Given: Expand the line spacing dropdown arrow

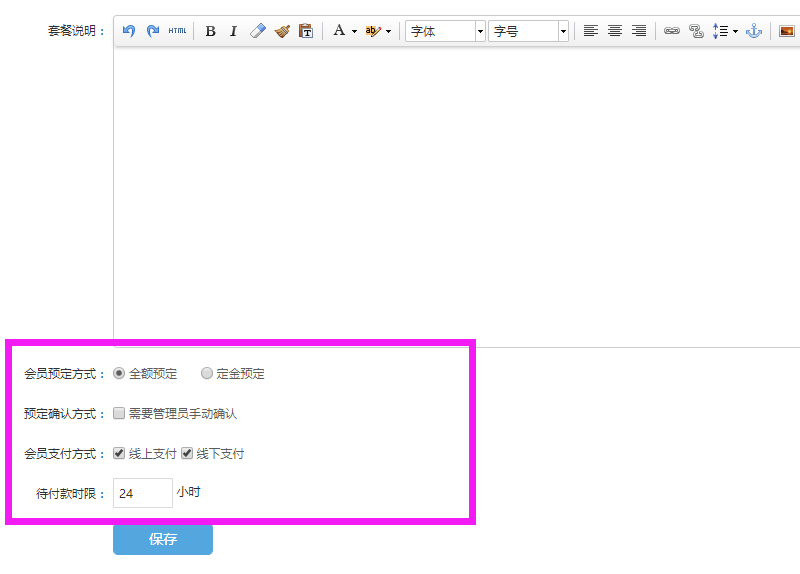Looking at the screenshot, I should tap(736, 31).
